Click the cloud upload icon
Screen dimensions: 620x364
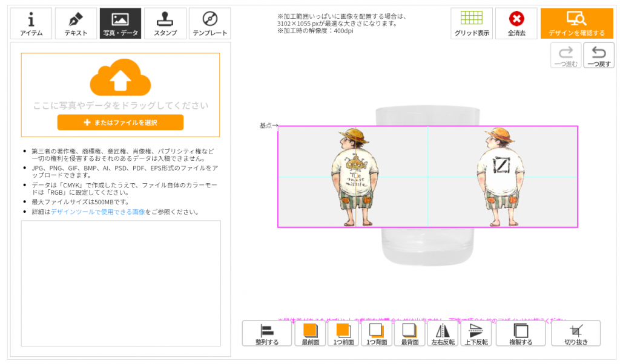[x=120, y=77]
